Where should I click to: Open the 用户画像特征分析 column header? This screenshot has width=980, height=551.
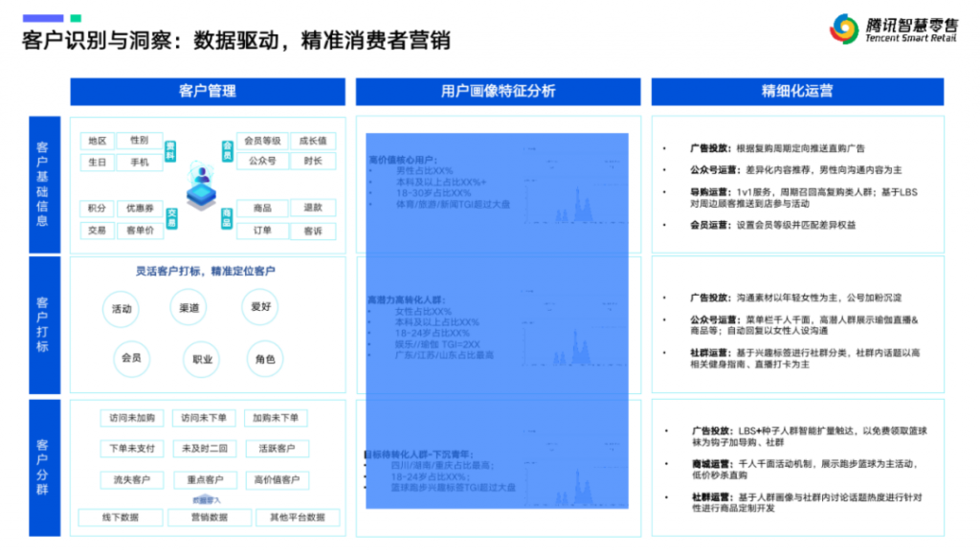pos(498,91)
